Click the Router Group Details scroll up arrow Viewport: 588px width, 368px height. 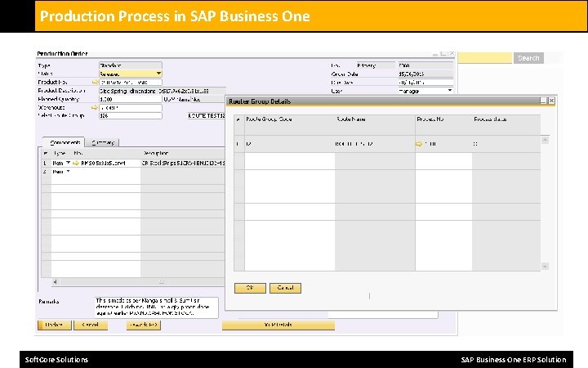pyautogui.click(x=546, y=140)
